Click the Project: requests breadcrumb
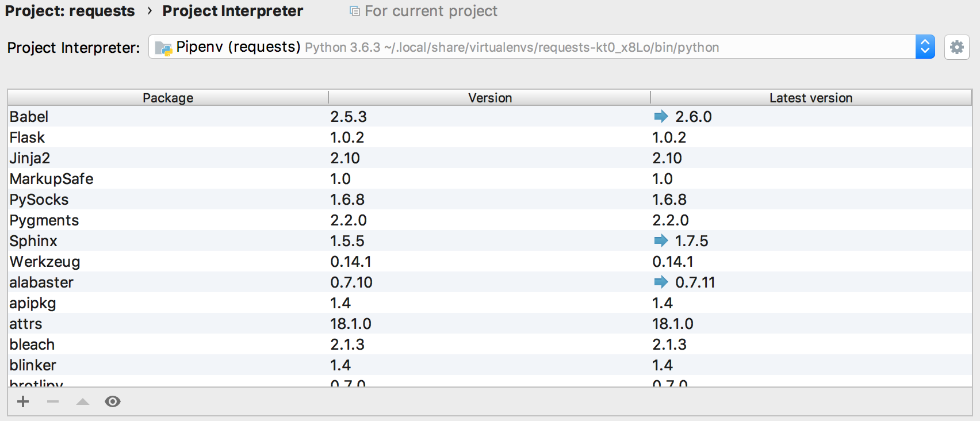 [x=70, y=11]
